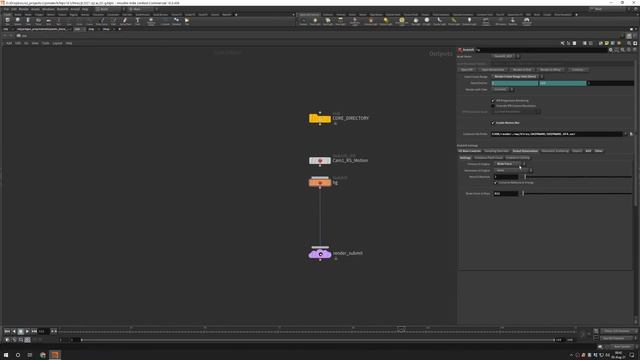Add a Portal Light from the shelf
Screen dimensions: 640x360
click(x=454, y=21)
